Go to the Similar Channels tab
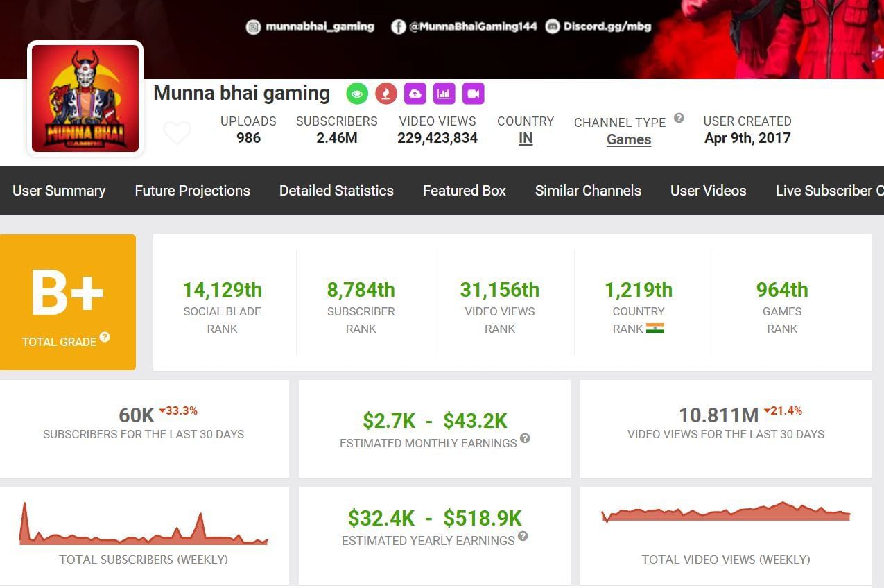The image size is (884, 588). (x=588, y=191)
